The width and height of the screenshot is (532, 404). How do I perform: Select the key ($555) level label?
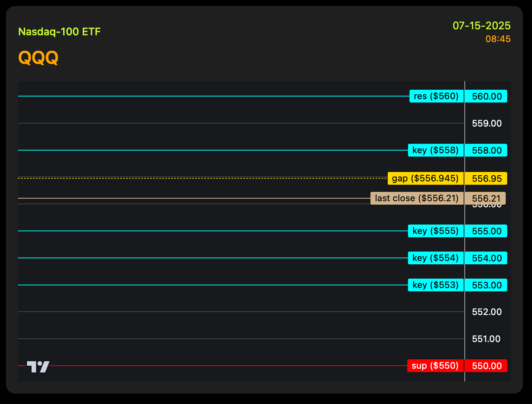coord(436,231)
